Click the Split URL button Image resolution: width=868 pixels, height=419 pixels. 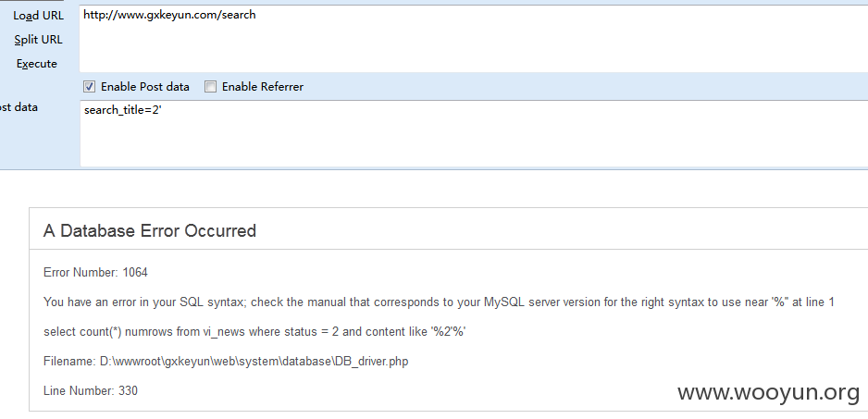[x=38, y=40]
